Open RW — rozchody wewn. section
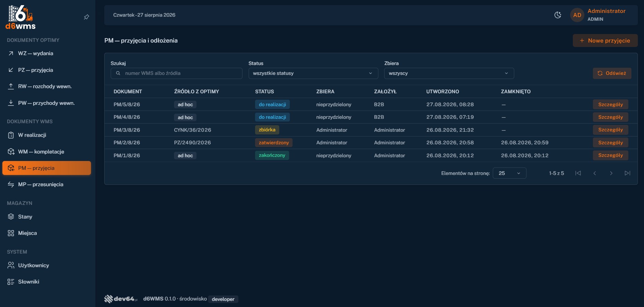 coord(47,86)
